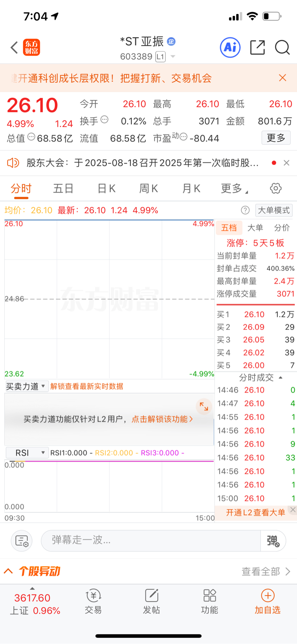Viewport: 297px width, 644px height.
Task: Toggle the 弹 danmaku switch icon
Action: pos(273,541)
